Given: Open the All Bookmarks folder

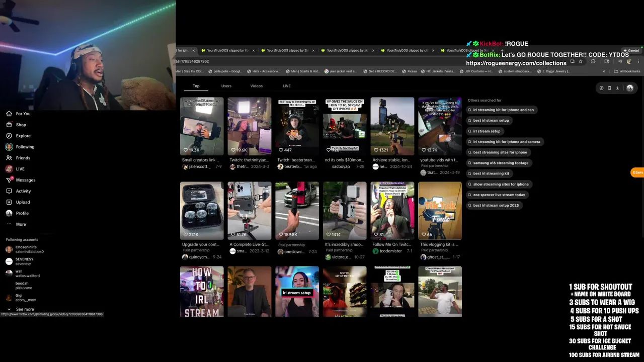Looking at the screenshot, I should [627, 71].
